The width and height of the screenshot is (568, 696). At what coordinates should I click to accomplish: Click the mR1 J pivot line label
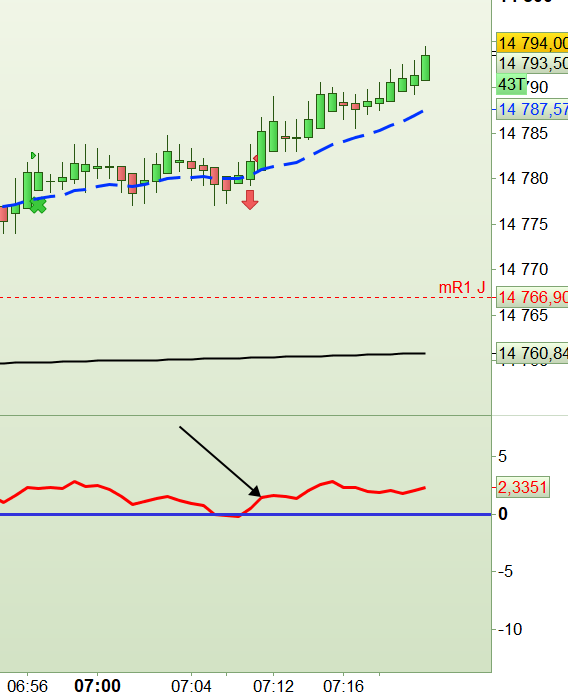tap(462, 288)
